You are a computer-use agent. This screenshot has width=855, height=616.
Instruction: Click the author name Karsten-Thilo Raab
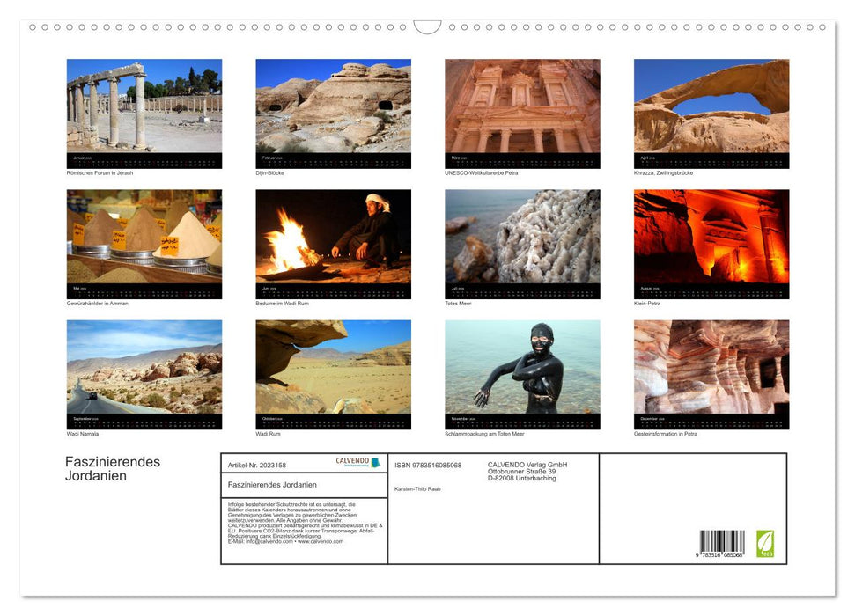pyautogui.click(x=418, y=488)
